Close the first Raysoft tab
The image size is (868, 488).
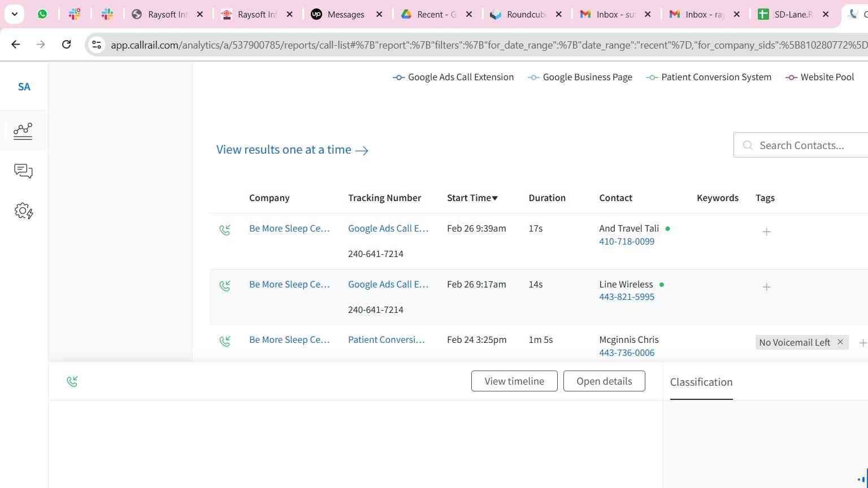(199, 15)
